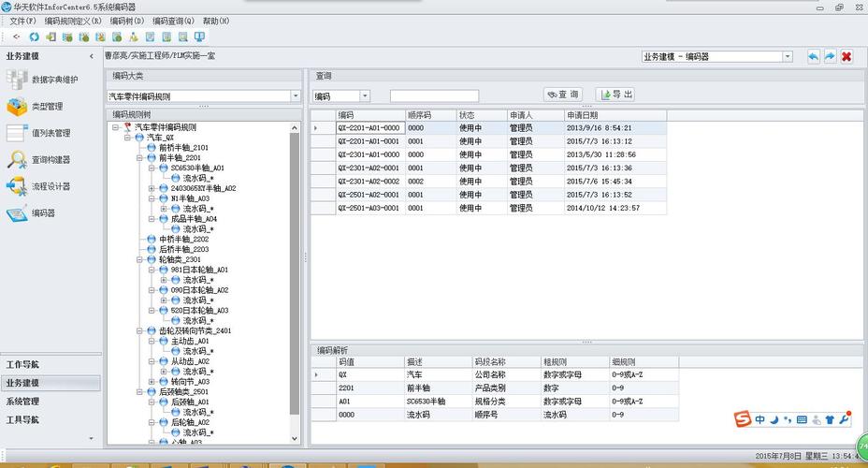Open the 帮助(H) menu
Screen dimensions: 868x468
(216, 21)
